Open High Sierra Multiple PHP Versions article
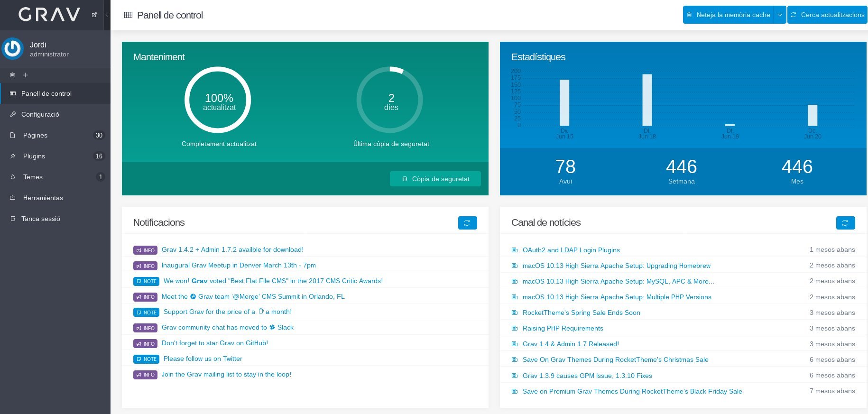This screenshot has height=414, width=868. [617, 297]
